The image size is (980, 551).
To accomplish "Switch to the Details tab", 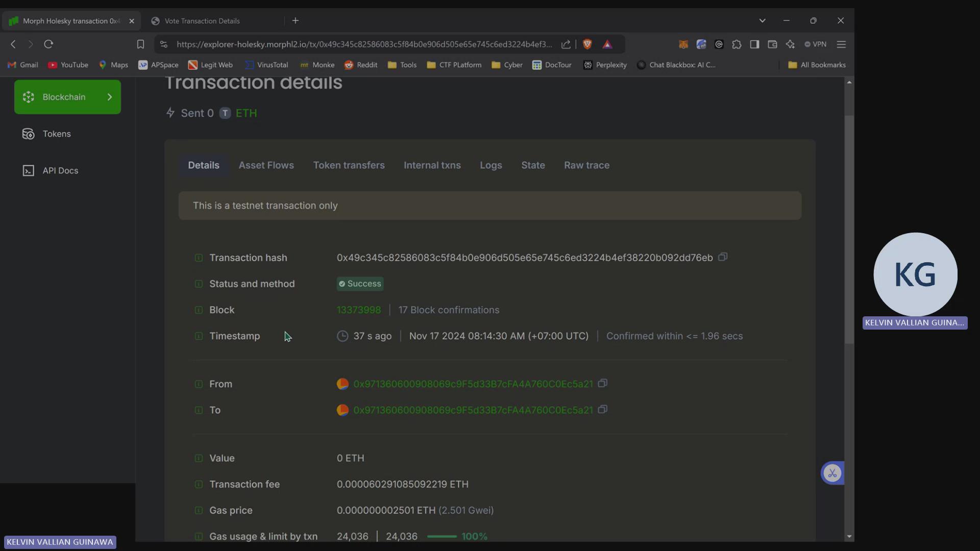I will pos(204,165).
